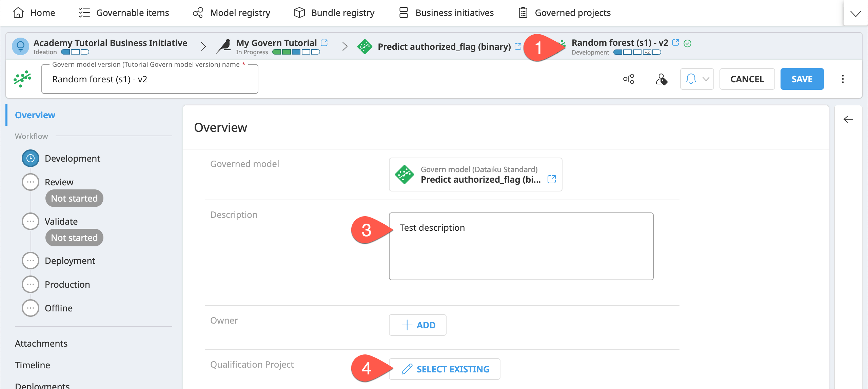Click the model version scatter icon
The image size is (868, 389).
point(22,79)
